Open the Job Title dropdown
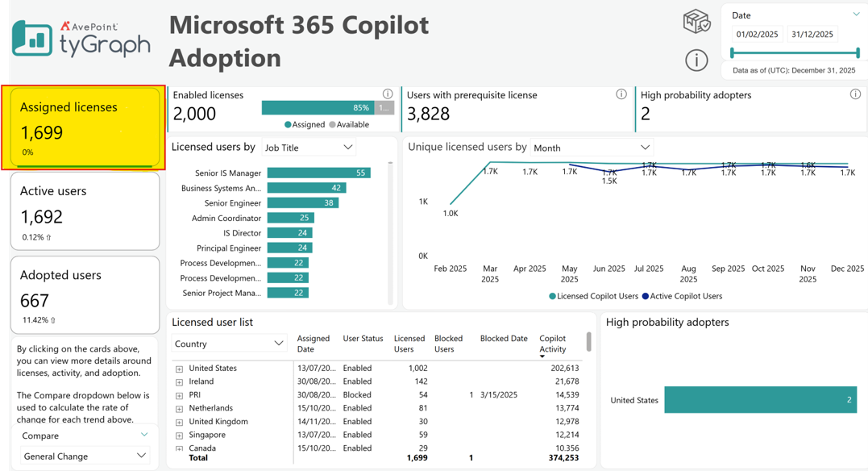Screen dimensions: 868x471 click(309, 148)
